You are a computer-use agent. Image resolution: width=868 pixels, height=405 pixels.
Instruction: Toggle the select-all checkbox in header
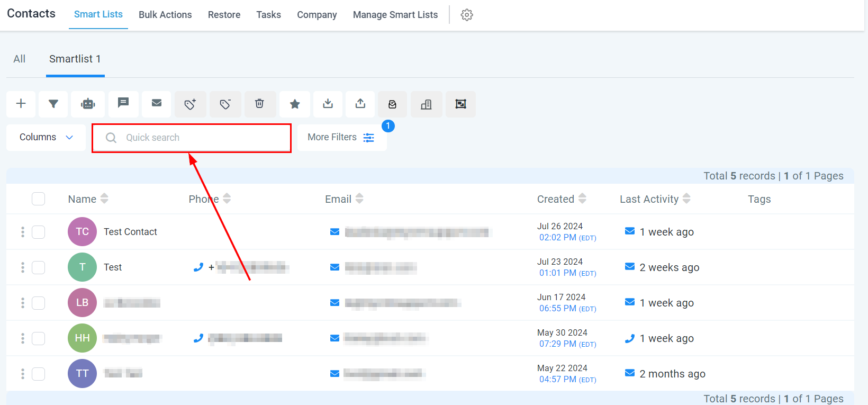coord(38,199)
